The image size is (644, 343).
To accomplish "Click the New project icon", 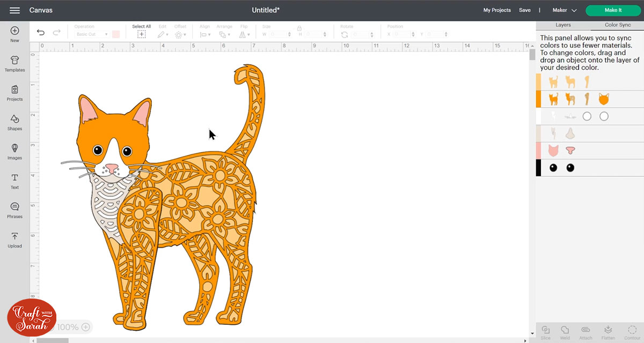I will (14, 34).
